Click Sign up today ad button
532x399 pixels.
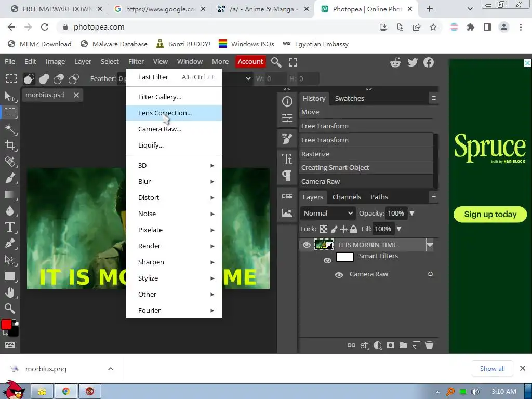click(490, 215)
